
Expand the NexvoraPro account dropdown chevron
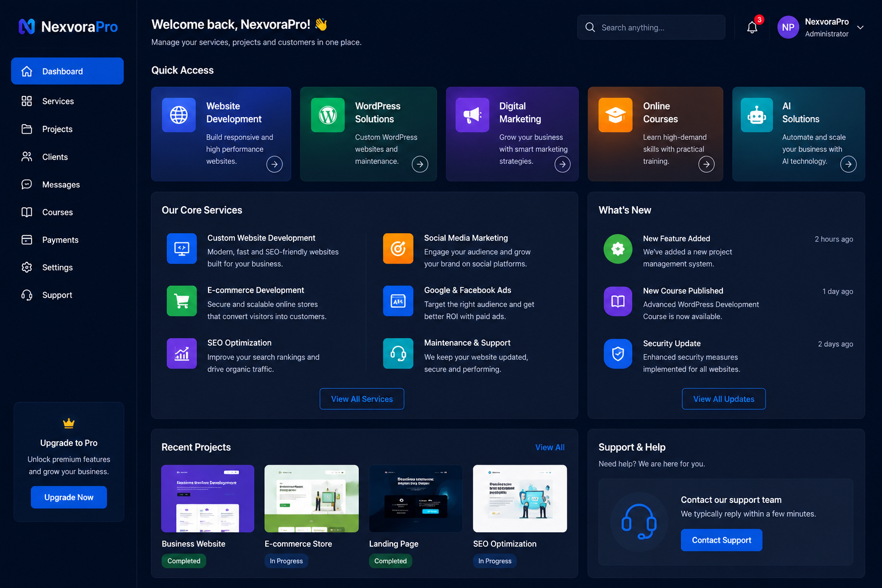(860, 28)
